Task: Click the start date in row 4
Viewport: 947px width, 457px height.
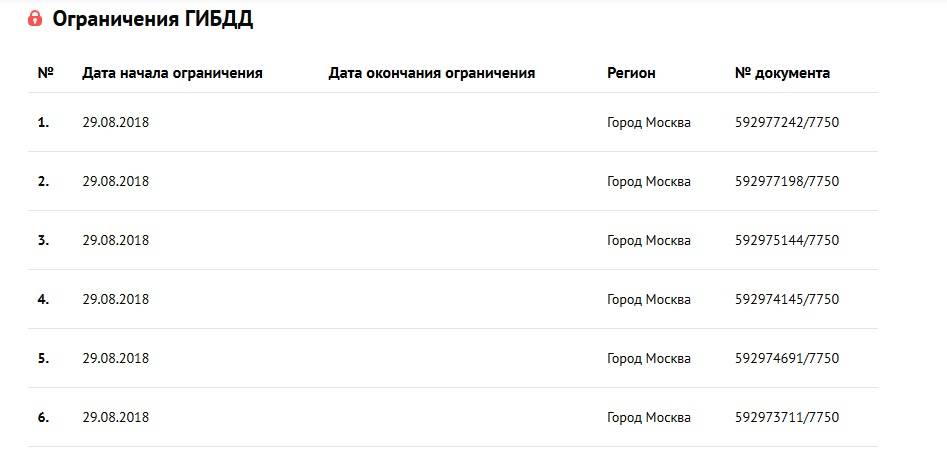Action: 115,299
